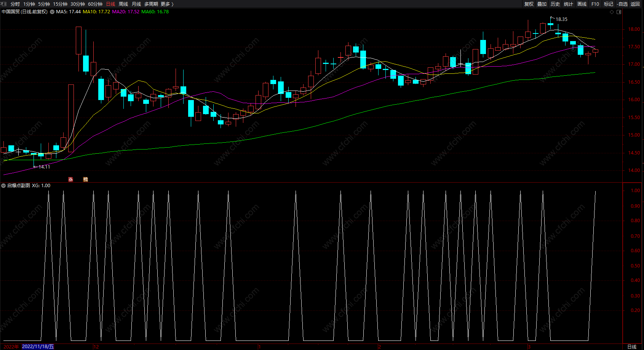644x350 pixels.
Task: Click the MA5: 17.44 indicator value
Action: pos(68,12)
